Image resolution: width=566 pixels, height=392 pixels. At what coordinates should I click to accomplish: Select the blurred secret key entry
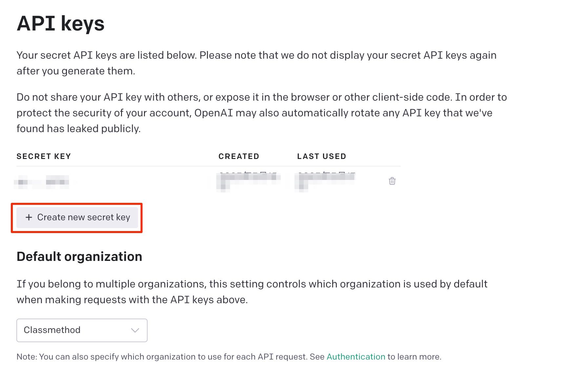(x=42, y=182)
